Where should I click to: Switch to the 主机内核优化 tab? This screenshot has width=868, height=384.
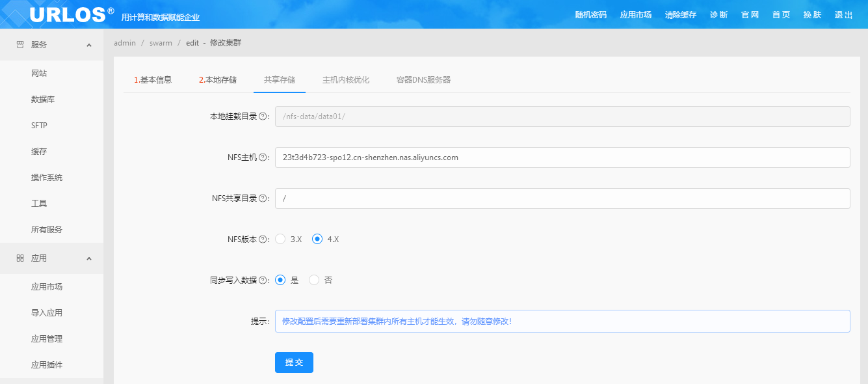click(346, 80)
